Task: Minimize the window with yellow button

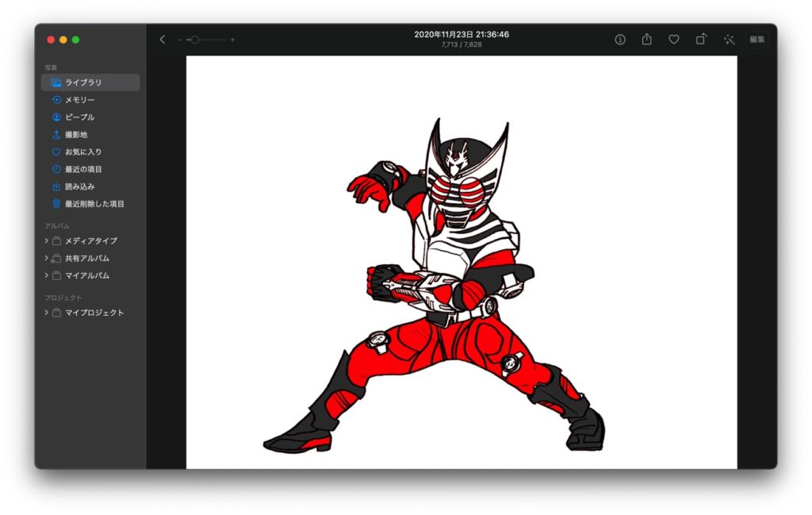Action: 63,40
